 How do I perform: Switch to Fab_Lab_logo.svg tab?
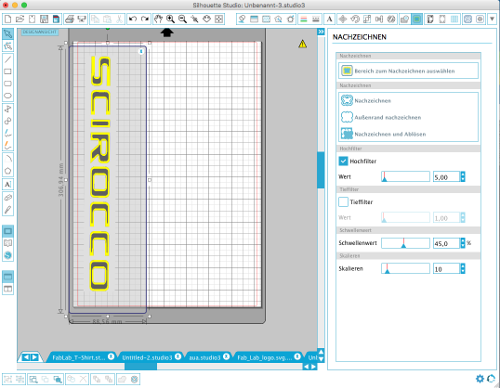click(x=265, y=357)
